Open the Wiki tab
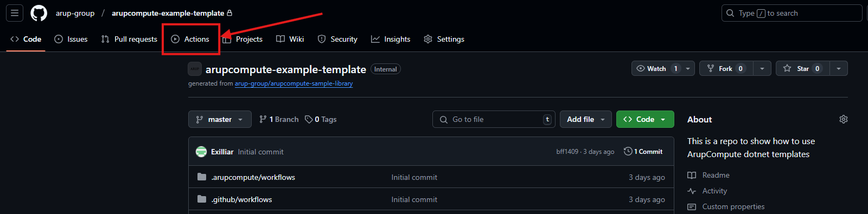This screenshot has width=868, height=214. point(290,39)
